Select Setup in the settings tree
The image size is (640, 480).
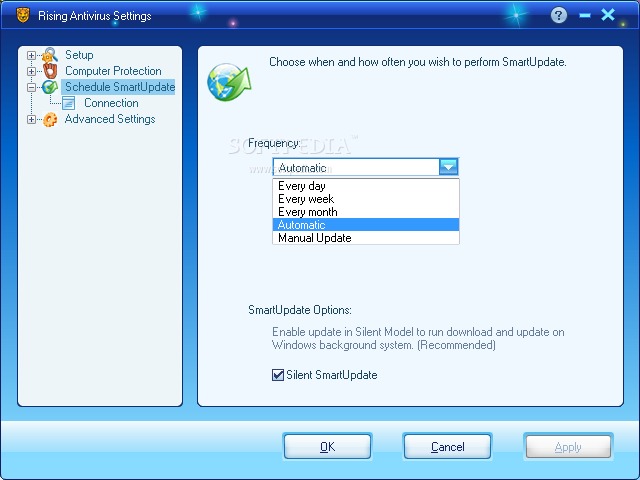click(79, 55)
